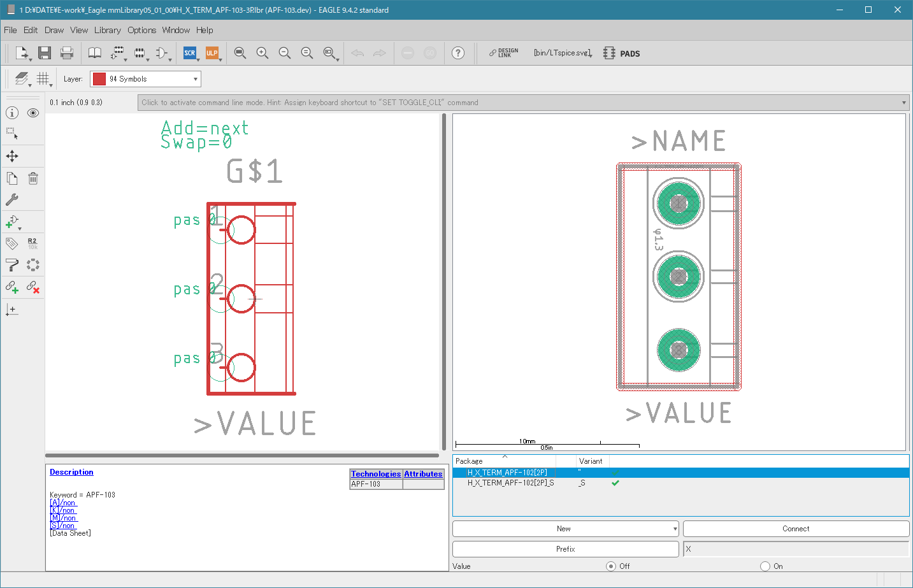Click the Save library icon
Viewport: 913px width, 588px height.
[44, 53]
